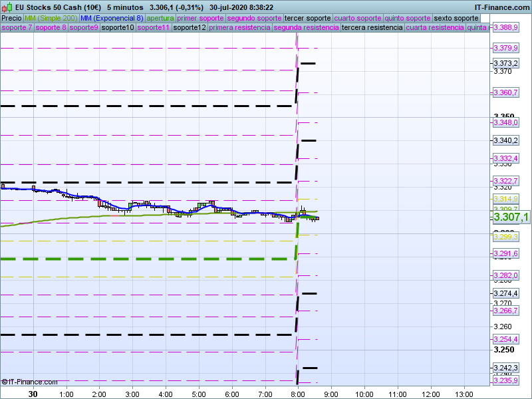Viewport: 532px width, 399px height.
Task: Toggle the Precio legend item
Action: (x=11, y=18)
